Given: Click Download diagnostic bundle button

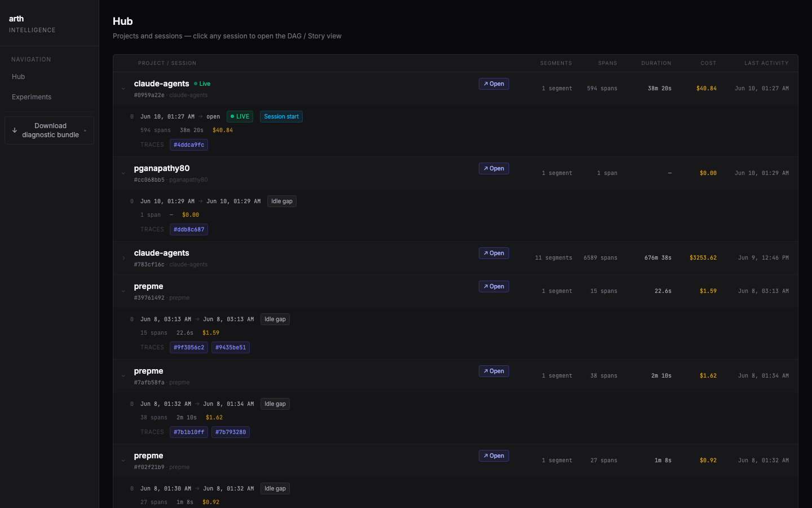Looking at the screenshot, I should click(x=50, y=130).
